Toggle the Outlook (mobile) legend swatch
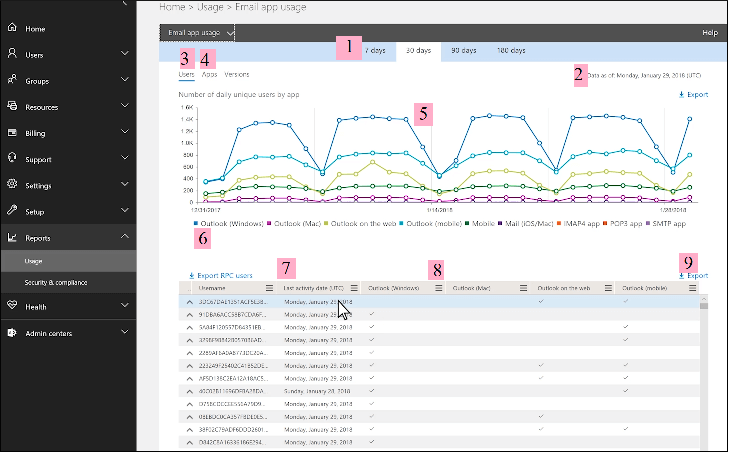730x454 pixels. click(401, 224)
